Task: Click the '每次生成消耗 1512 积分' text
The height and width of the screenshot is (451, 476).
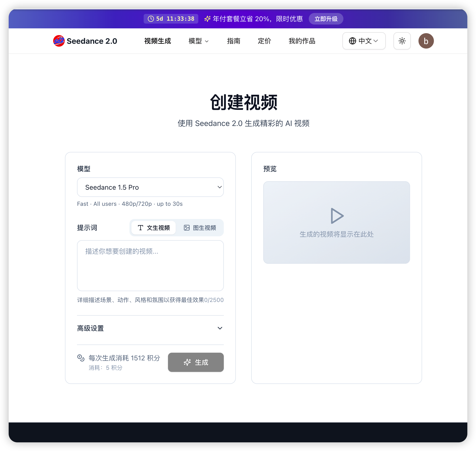Action: (124, 358)
